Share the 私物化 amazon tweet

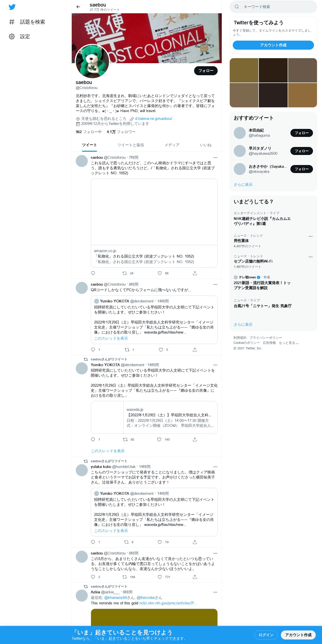pyautogui.click(x=195, y=273)
